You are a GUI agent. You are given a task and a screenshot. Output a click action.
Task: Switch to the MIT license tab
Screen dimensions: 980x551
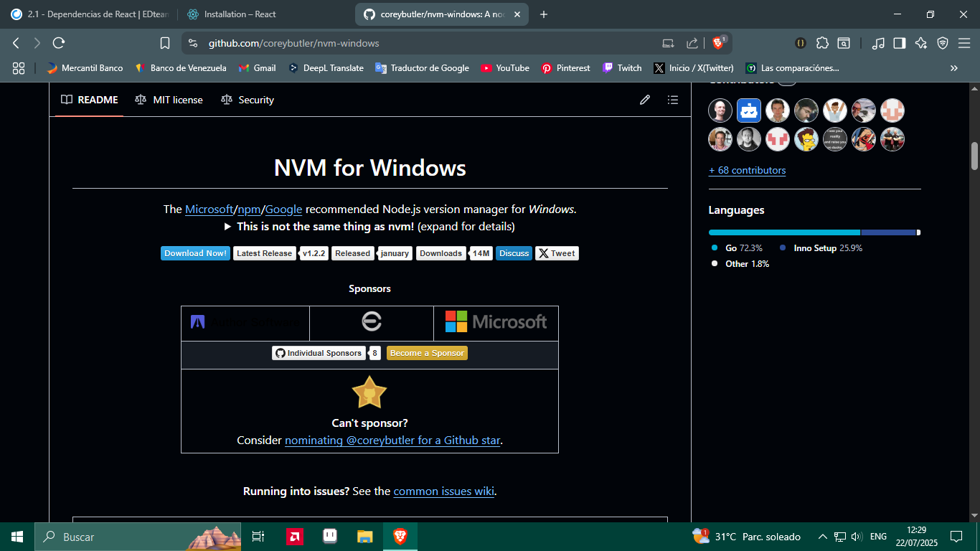pos(169,100)
